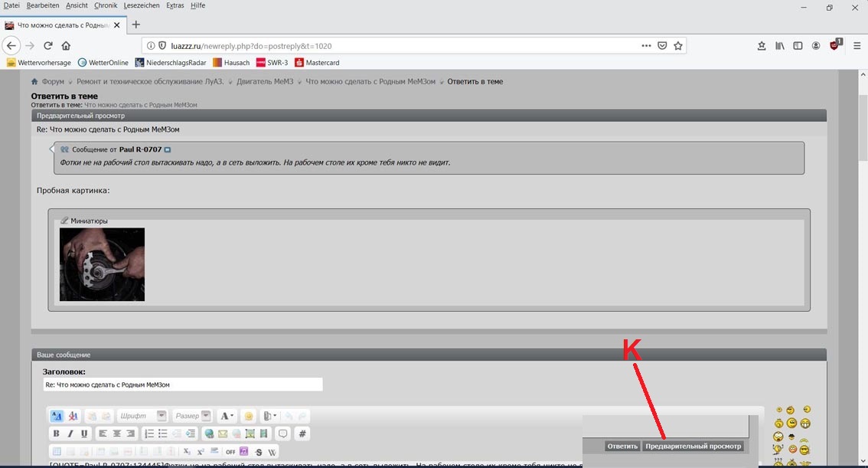Toggle bold text formatting
The width and height of the screenshot is (868, 468).
(56, 434)
